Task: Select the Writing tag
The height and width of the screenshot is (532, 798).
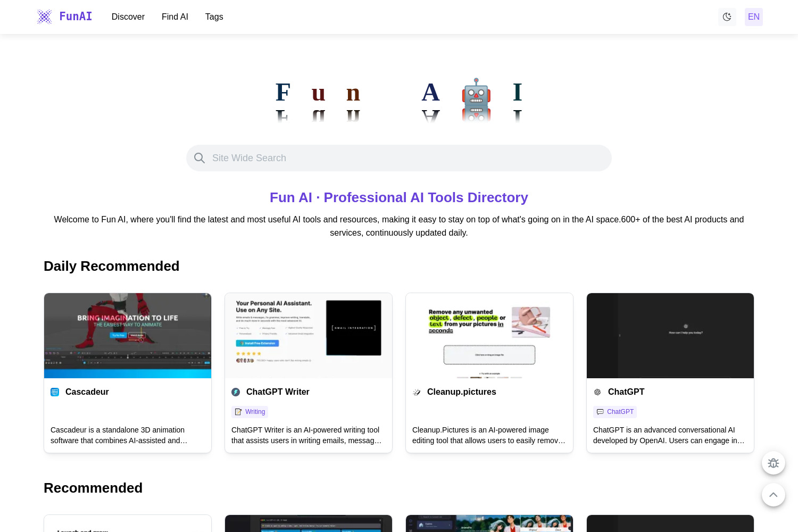Action: click(250, 412)
